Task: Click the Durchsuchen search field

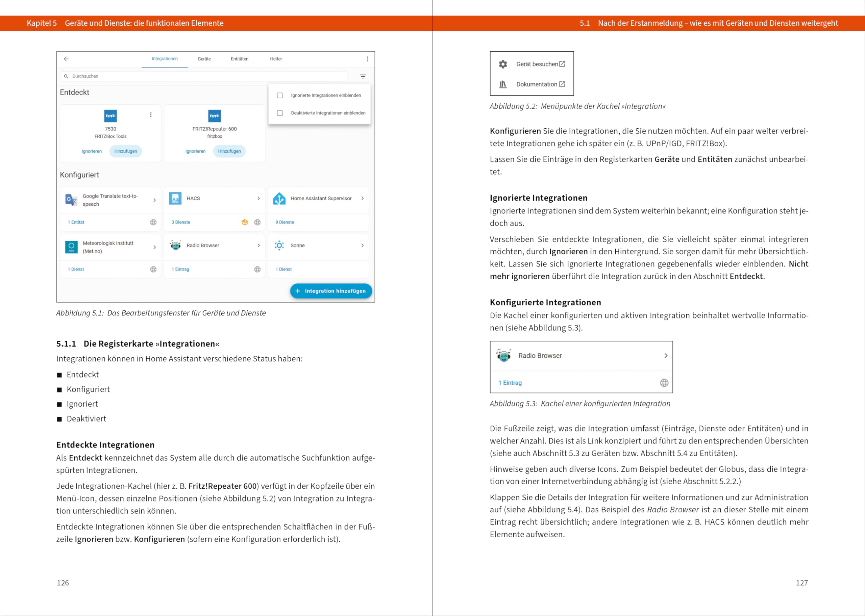Action: tap(204, 76)
